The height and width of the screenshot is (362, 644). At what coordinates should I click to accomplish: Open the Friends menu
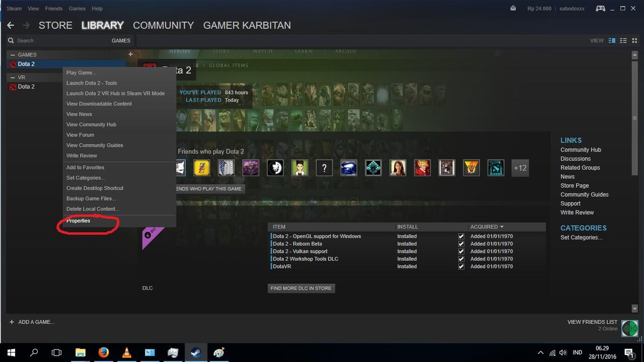[x=54, y=9]
